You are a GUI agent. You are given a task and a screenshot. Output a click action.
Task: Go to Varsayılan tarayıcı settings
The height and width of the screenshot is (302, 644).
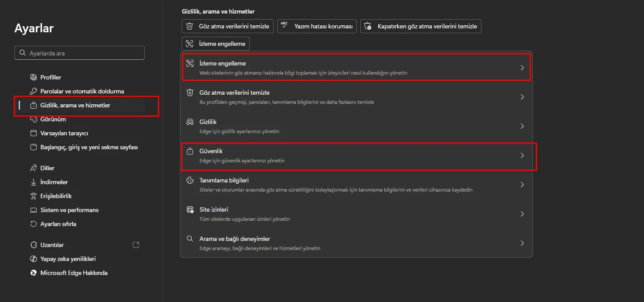[x=64, y=133]
